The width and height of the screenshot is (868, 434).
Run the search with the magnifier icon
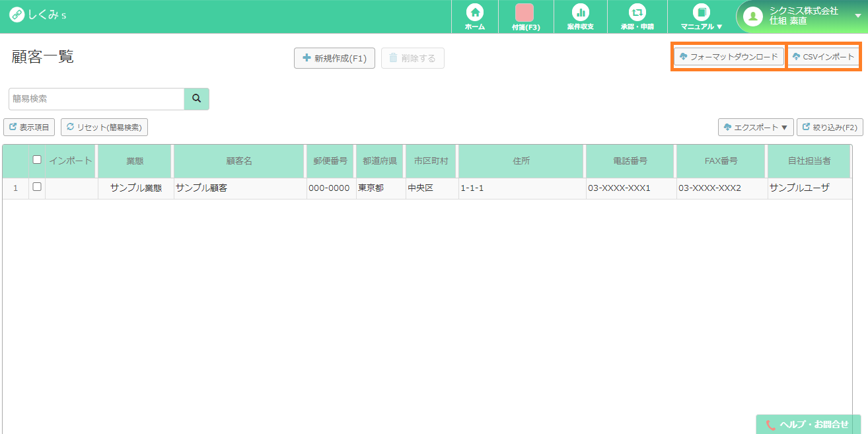(196, 98)
